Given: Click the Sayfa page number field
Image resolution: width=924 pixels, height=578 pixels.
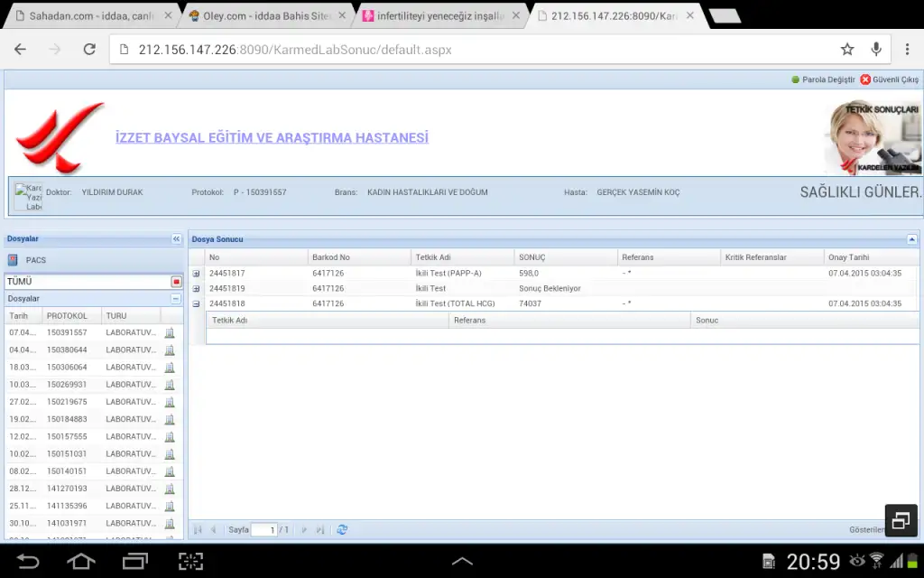Looking at the screenshot, I should [263, 530].
